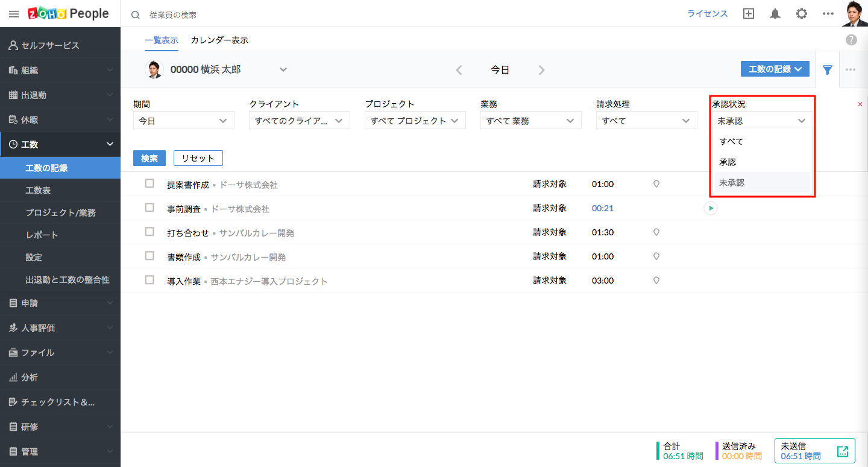Image resolution: width=868 pixels, height=467 pixels.
Task: Select the 導入作業 row checkbox
Action: point(149,280)
